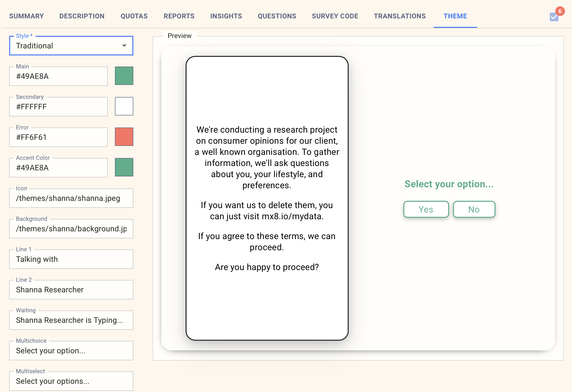Switch to the Summary tab
This screenshot has height=392, width=572.
[26, 16]
